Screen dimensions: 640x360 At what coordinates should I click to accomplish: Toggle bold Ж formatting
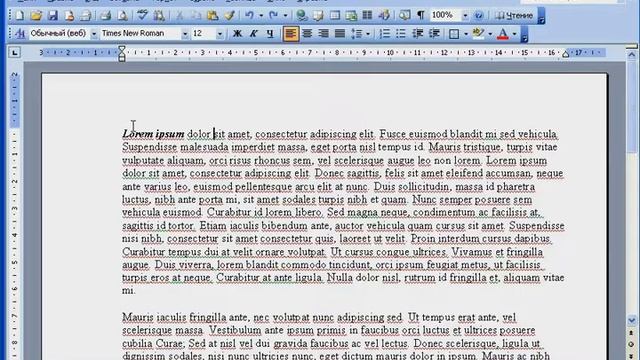237,33
